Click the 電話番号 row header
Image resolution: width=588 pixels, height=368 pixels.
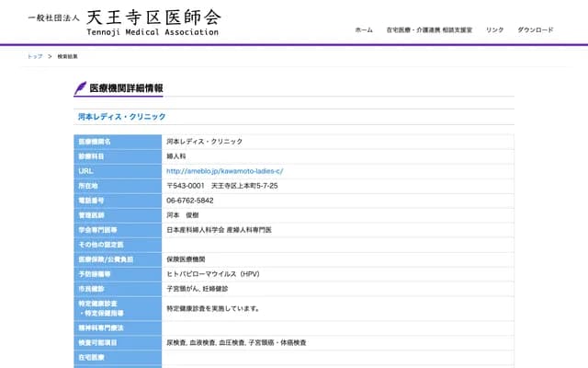[x=118, y=201]
